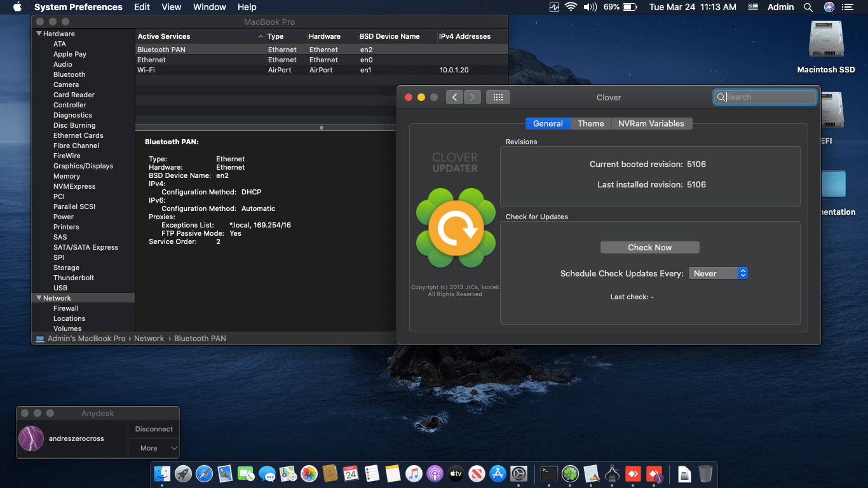This screenshot has height=488, width=868.
Task: Open the Window menu in menu bar
Action: pos(209,7)
